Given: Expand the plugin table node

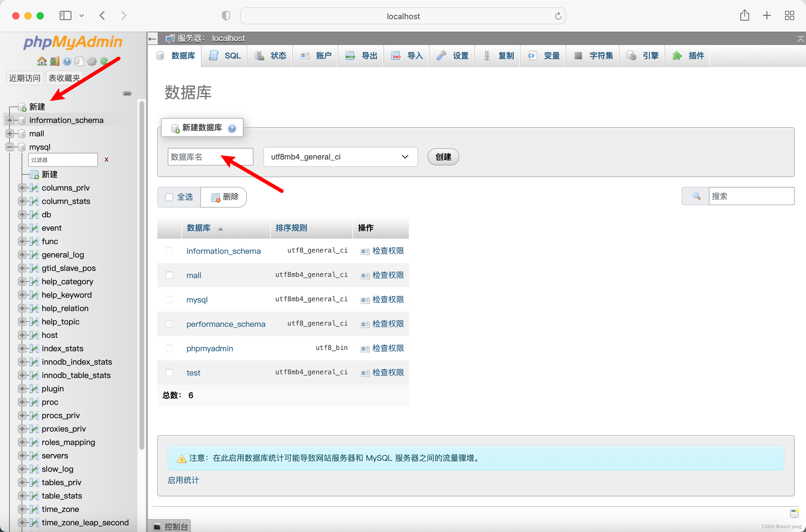Looking at the screenshot, I should [x=22, y=388].
